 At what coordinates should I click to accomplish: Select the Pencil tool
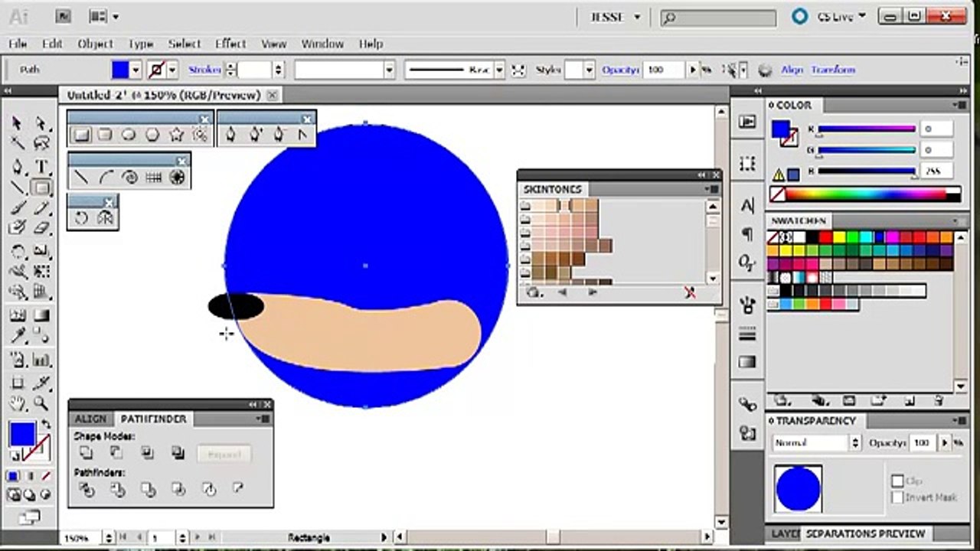point(41,207)
